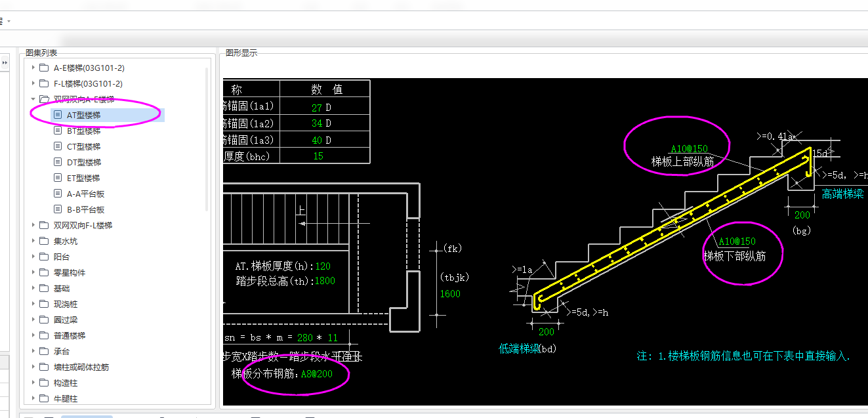Click the 梯板分布钢筋 value A8@200

click(316, 374)
